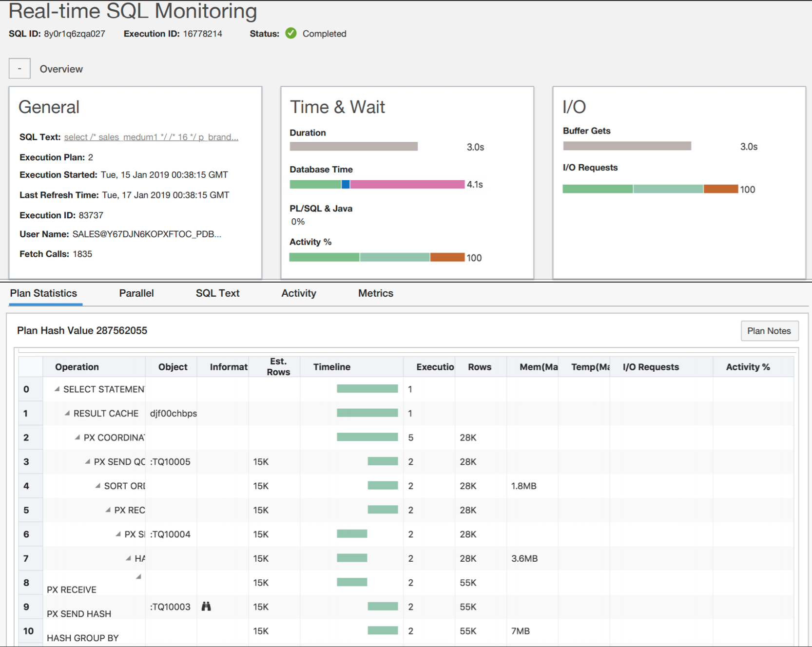Collapse the Overview section with the minus button
Viewport: 812px width, 647px height.
19,68
